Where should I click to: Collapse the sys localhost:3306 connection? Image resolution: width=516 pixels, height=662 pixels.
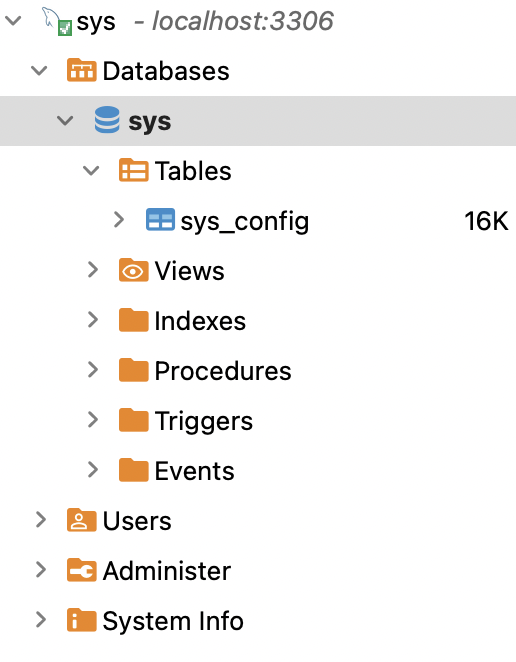pyautogui.click(x=14, y=20)
